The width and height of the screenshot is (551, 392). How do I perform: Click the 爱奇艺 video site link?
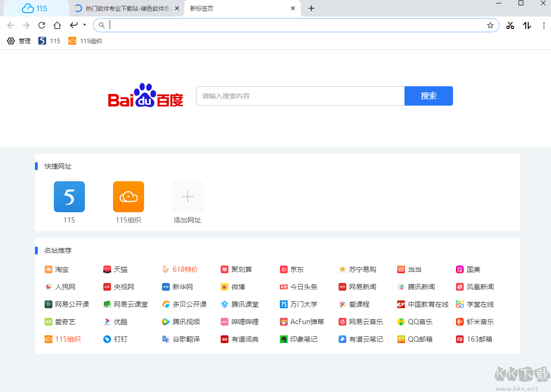(x=60, y=322)
